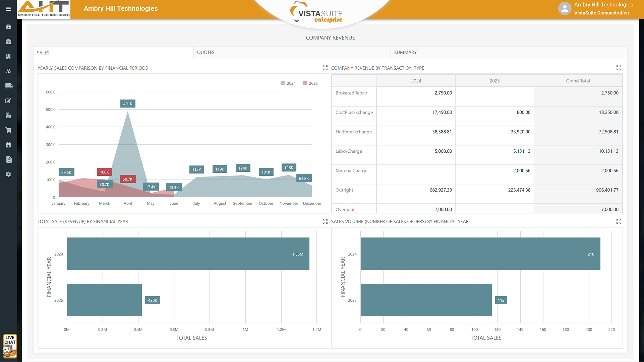Open the hamburger menu in the sidebar

pyautogui.click(x=8, y=9)
